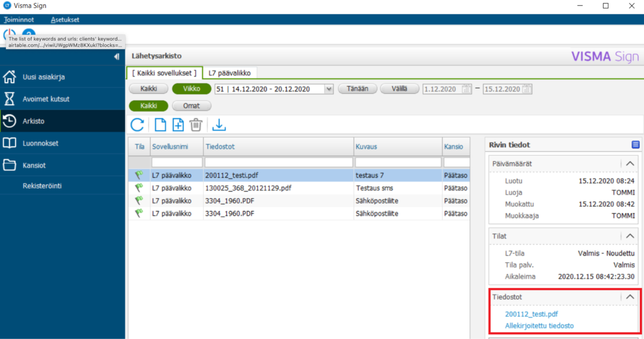Sort by the Tiedostot column header
Screen dimensions: 644x339
(279, 146)
